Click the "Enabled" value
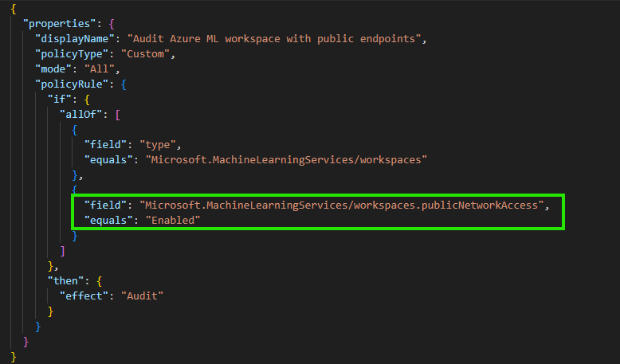 click(173, 220)
